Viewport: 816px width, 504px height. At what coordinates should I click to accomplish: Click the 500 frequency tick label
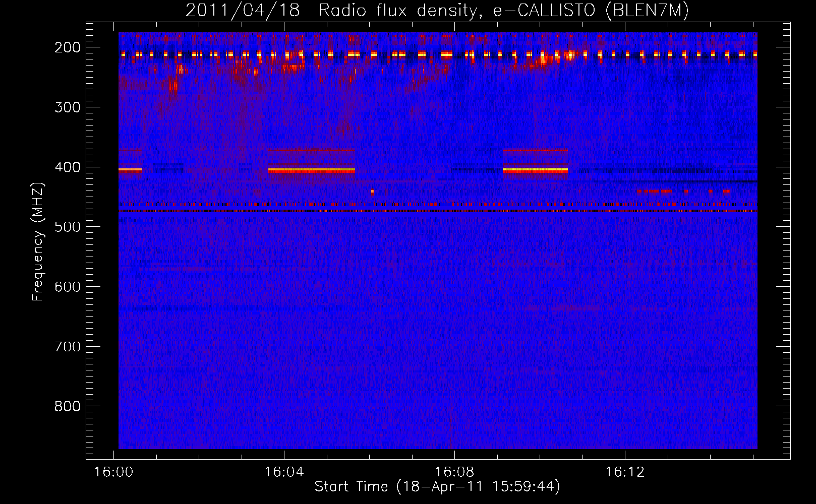pyautogui.click(x=68, y=227)
